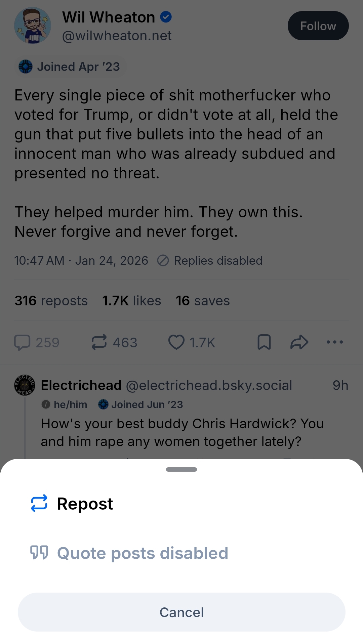The height and width of the screenshot is (644, 363).
Task: View the 316 reposts list
Action: pos(51,301)
